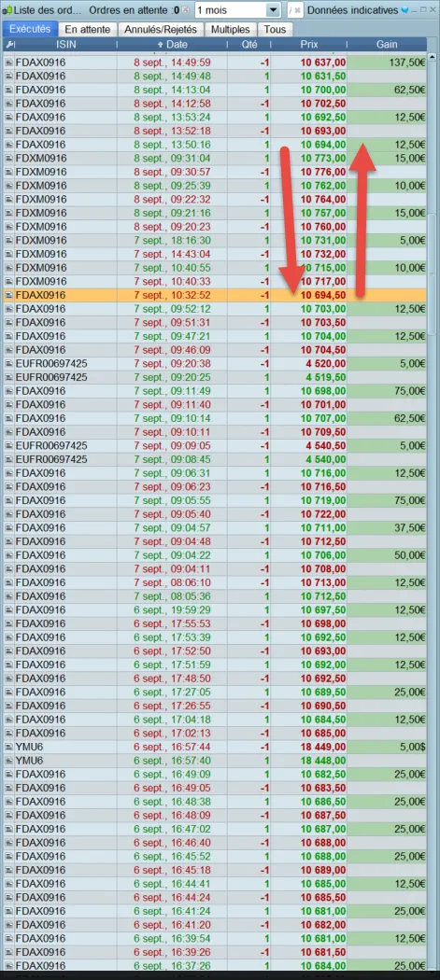Viewport: 440px width, 980px height.
Task: Click the row icon of order 7 sept., 08:06:10
Action: 8,582
